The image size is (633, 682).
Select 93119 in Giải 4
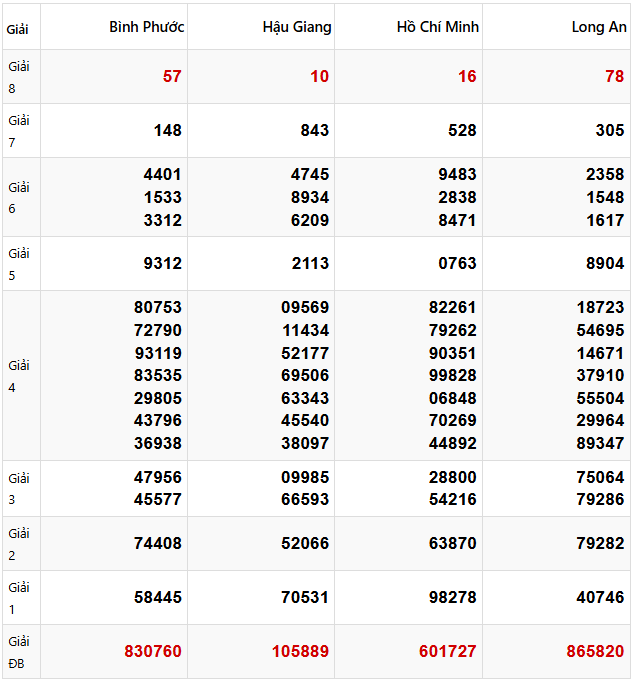point(158,353)
